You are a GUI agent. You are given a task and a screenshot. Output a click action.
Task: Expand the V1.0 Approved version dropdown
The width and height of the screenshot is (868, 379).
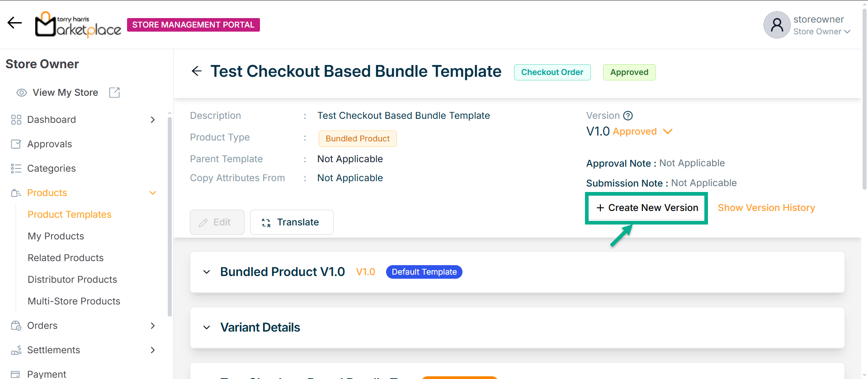(668, 131)
